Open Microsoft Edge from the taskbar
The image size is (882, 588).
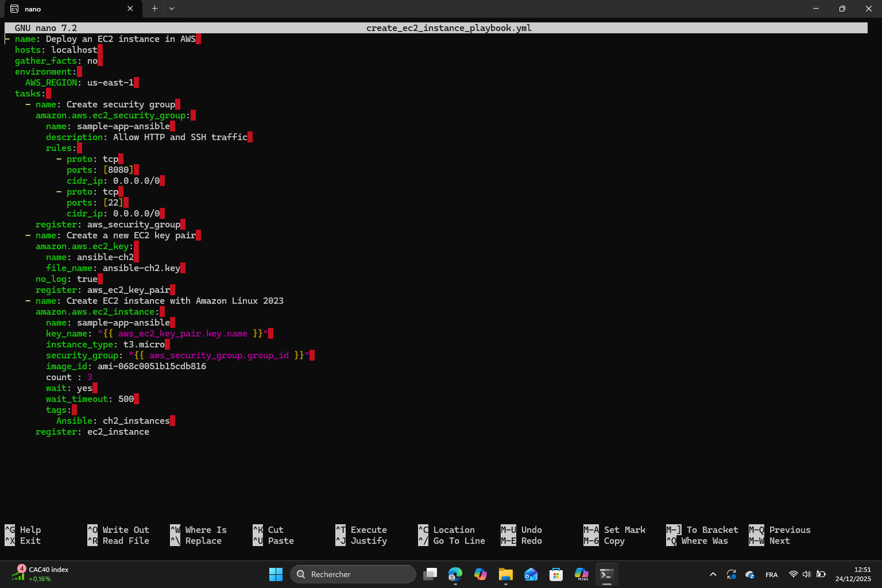pos(455,574)
